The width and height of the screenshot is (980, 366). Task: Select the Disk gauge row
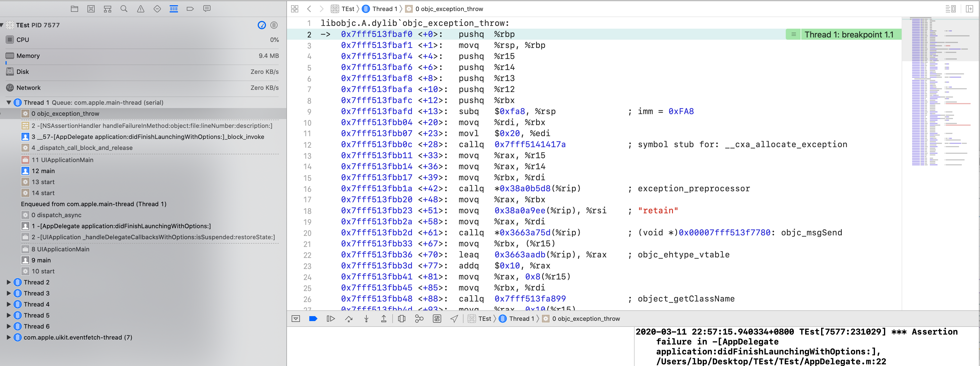point(143,72)
